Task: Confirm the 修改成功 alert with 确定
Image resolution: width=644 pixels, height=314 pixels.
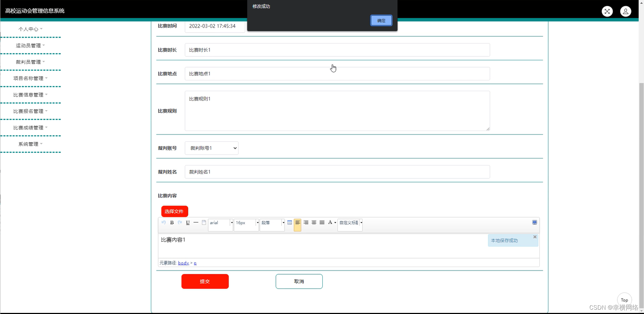Action: [381, 20]
